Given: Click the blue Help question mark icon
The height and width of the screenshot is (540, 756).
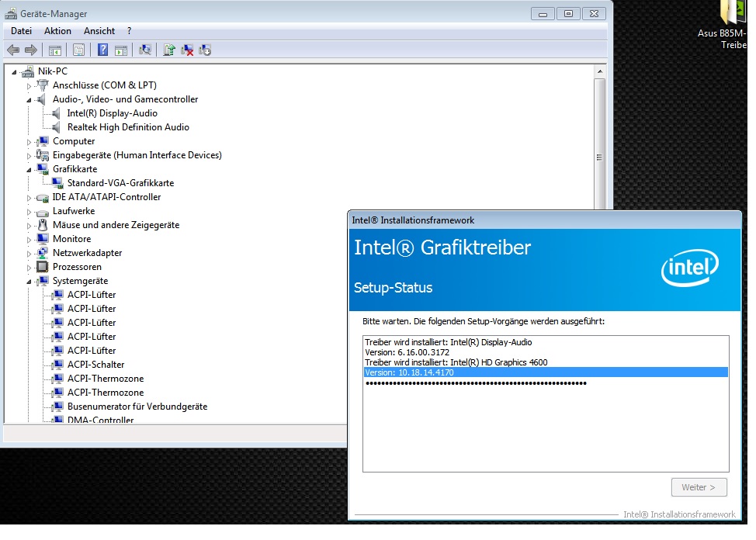Looking at the screenshot, I should point(102,50).
